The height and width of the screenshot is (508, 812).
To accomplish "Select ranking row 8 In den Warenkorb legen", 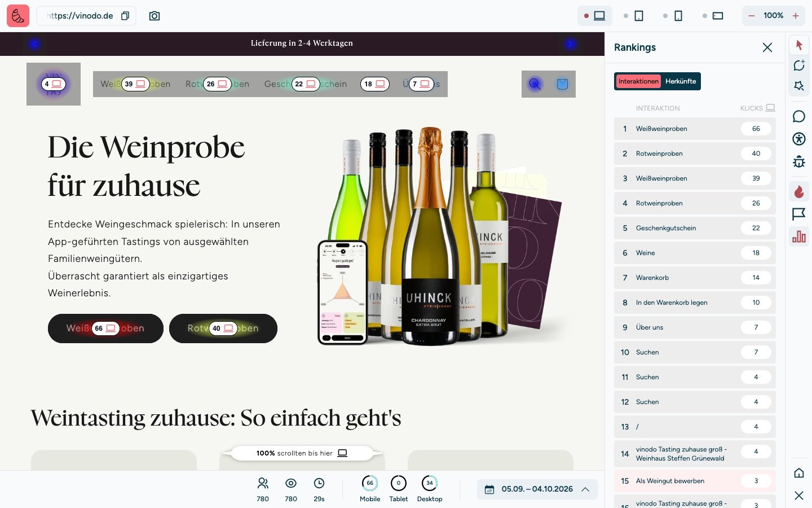I will pyautogui.click(x=695, y=303).
